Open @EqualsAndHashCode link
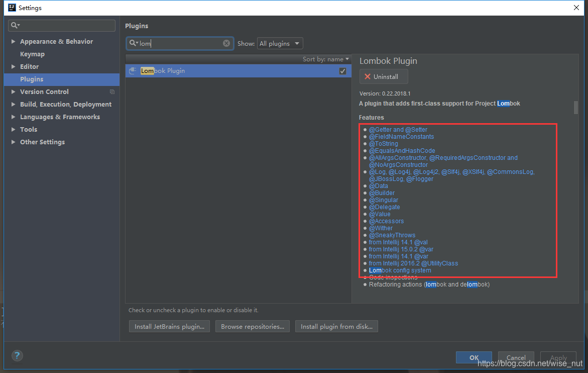Screen dimensions: 588x373 point(402,150)
